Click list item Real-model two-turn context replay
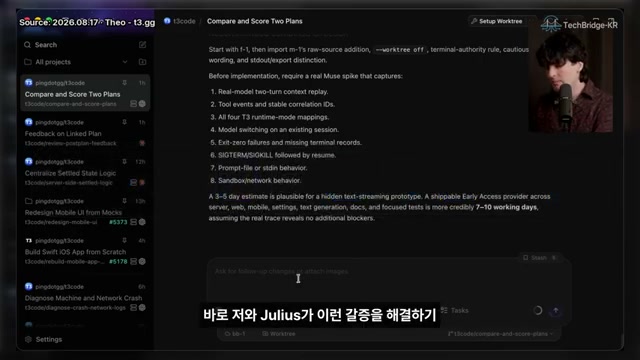 tap(273, 92)
